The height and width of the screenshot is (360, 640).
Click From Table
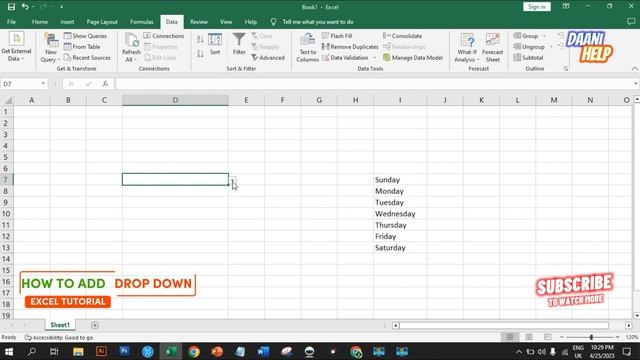(x=82, y=47)
